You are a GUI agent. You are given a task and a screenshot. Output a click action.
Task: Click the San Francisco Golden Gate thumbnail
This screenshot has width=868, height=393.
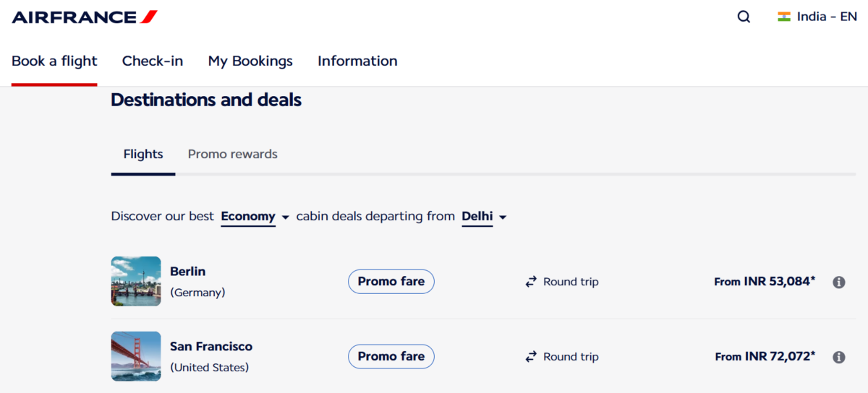[x=136, y=357]
